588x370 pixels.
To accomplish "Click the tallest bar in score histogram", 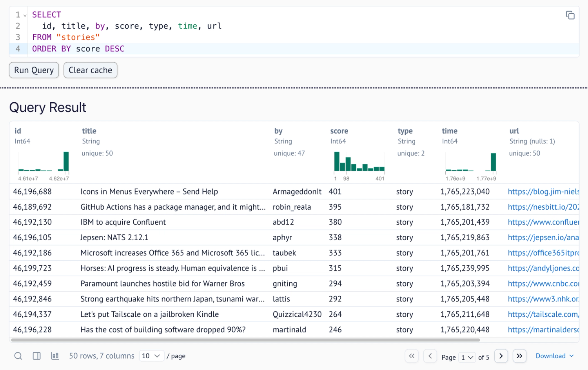I will 337,161.
